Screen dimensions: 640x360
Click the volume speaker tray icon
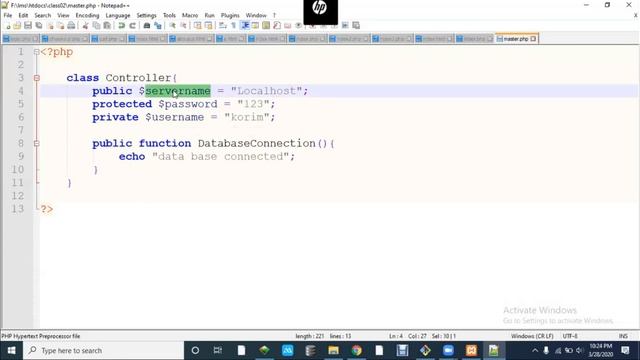(579, 351)
